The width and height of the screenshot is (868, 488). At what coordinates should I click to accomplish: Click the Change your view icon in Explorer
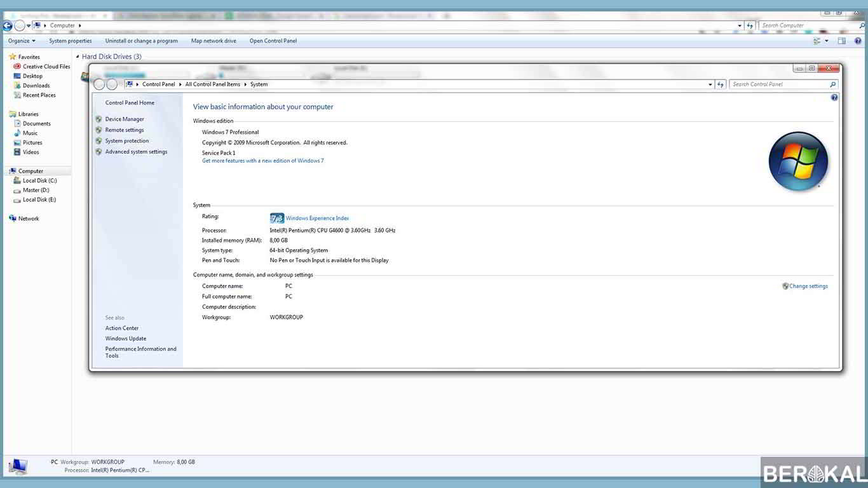point(817,41)
